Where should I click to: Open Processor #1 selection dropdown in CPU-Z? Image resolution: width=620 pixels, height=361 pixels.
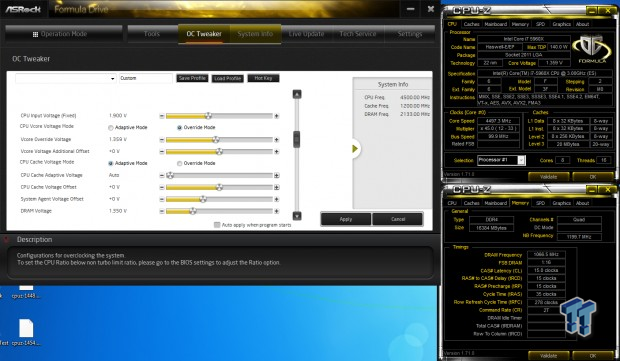[x=521, y=160]
